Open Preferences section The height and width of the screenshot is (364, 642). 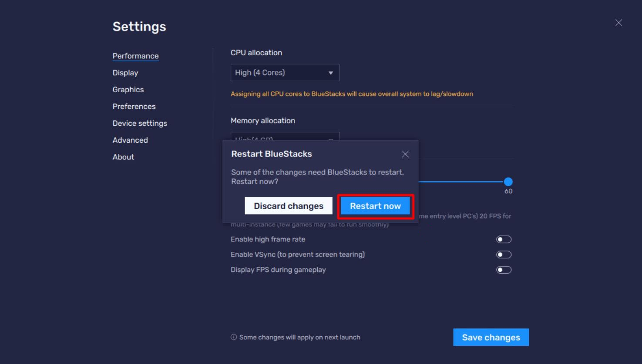click(x=134, y=107)
